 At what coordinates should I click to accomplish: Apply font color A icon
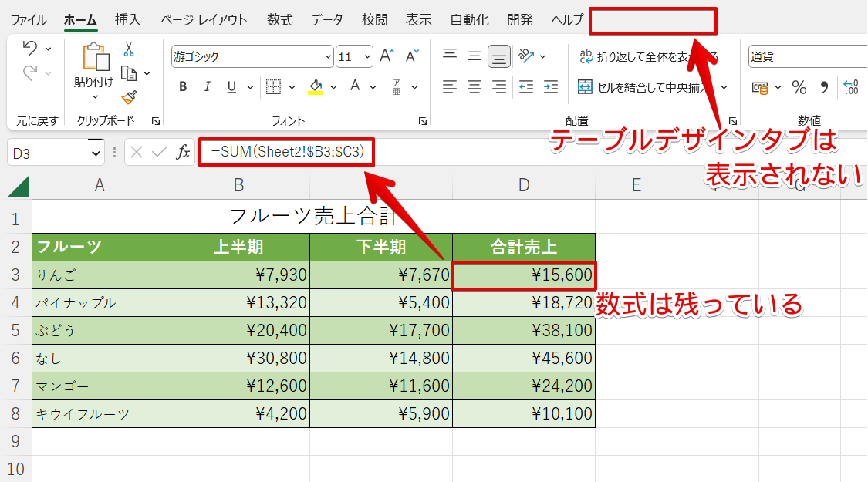[356, 86]
